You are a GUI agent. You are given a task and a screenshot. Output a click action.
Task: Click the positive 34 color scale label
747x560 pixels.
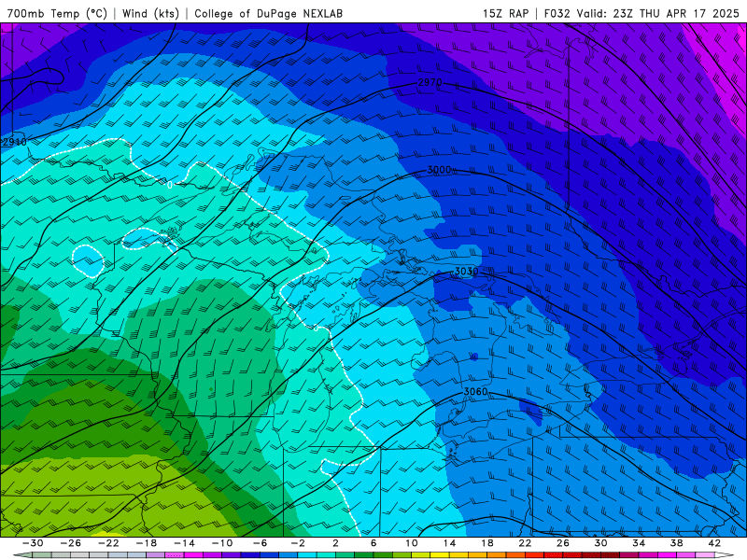click(639, 543)
